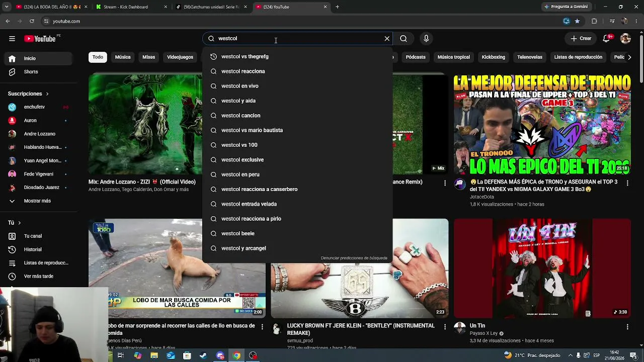The width and height of the screenshot is (644, 362).
Task: Open the Crear upload menu
Action: click(x=581, y=39)
